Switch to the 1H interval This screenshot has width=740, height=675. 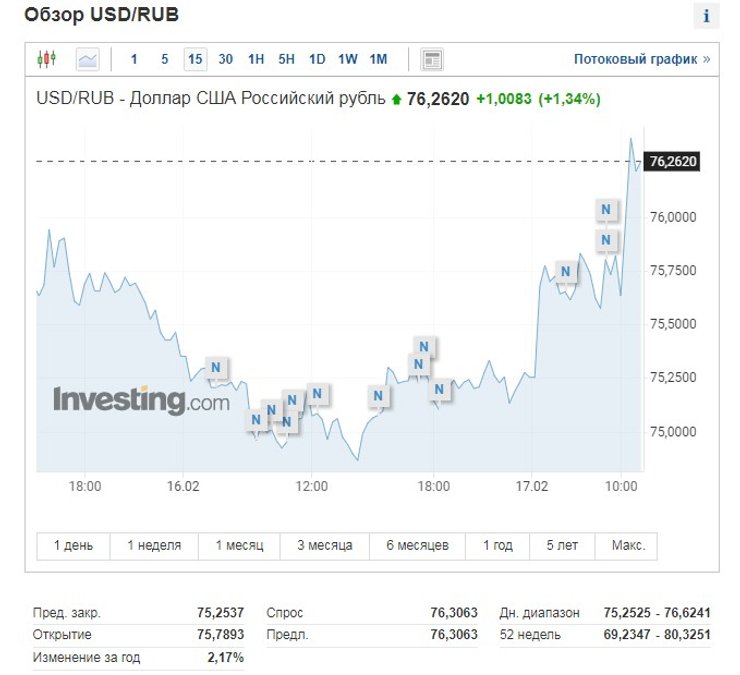[256, 59]
